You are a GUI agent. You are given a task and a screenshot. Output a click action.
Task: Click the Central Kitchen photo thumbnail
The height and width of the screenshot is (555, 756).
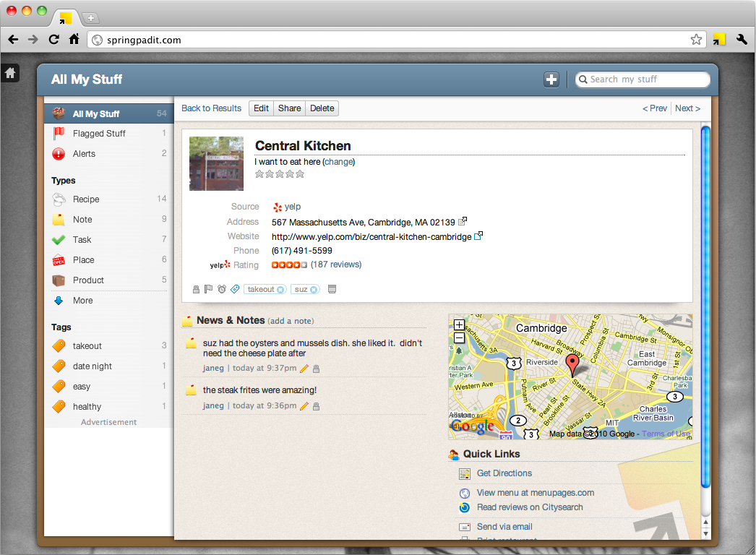pyautogui.click(x=217, y=163)
